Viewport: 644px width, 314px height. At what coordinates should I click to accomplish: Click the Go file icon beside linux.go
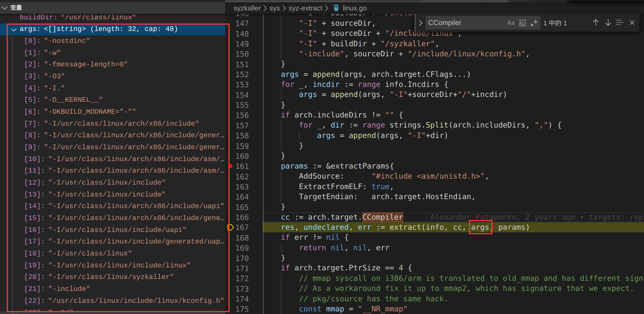pos(336,8)
